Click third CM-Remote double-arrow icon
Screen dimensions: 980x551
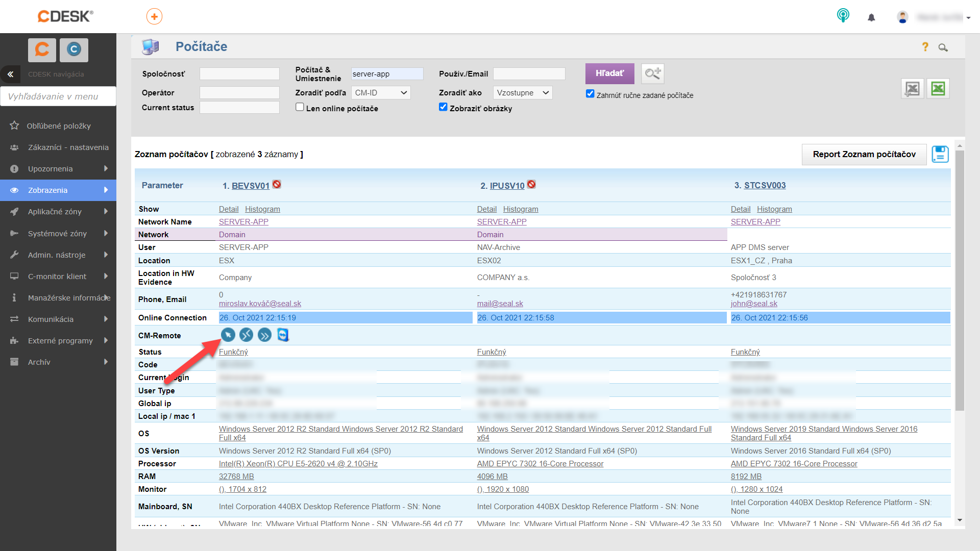click(265, 335)
